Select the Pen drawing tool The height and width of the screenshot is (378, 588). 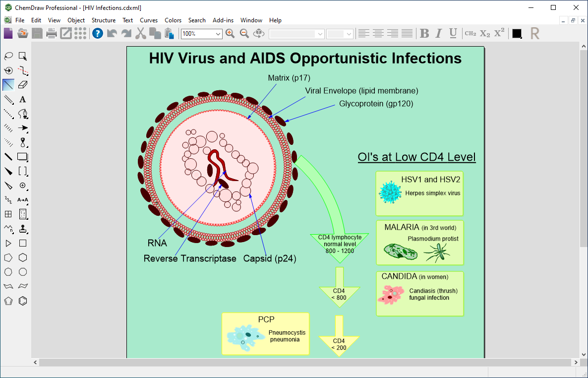(x=23, y=114)
